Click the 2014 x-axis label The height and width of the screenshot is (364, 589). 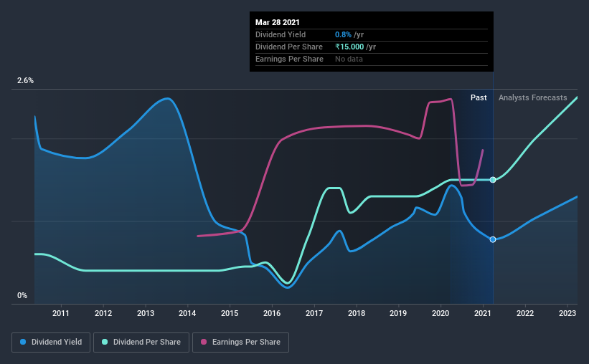click(187, 313)
